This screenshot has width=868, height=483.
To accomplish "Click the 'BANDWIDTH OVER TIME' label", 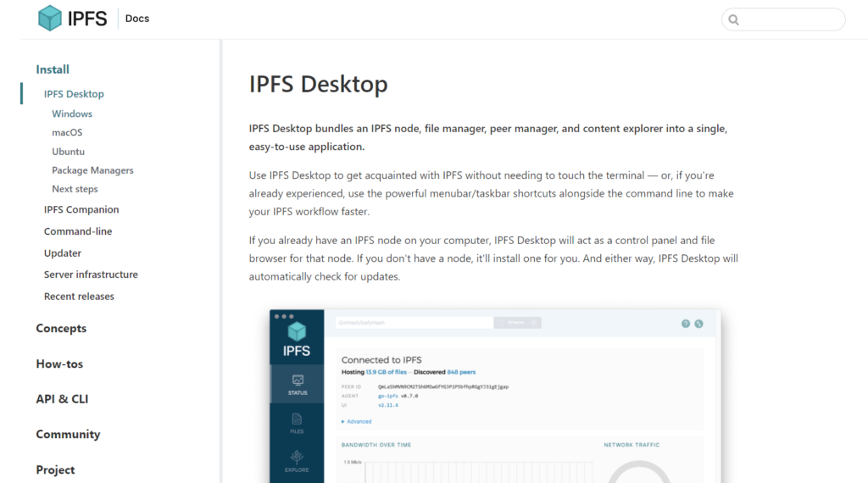I will pyautogui.click(x=376, y=445).
